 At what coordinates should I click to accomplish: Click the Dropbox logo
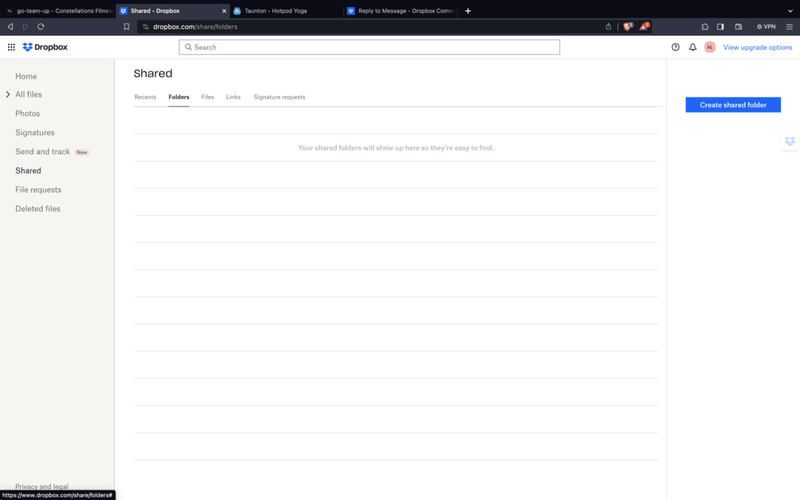45,47
